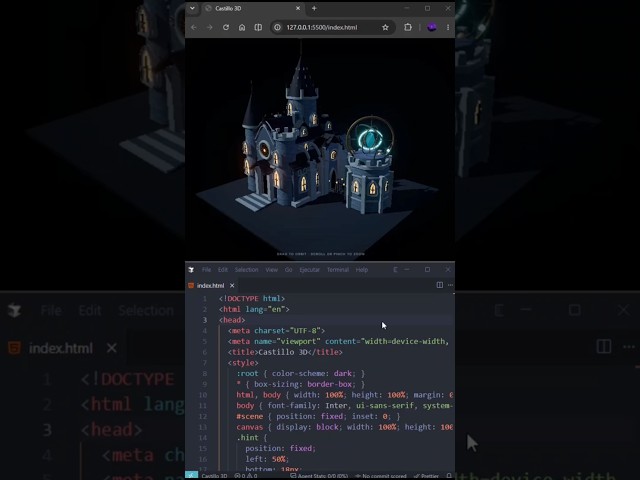This screenshot has width=640, height=480.
Task: Open the Edit menu in the editor
Action: coord(223,270)
